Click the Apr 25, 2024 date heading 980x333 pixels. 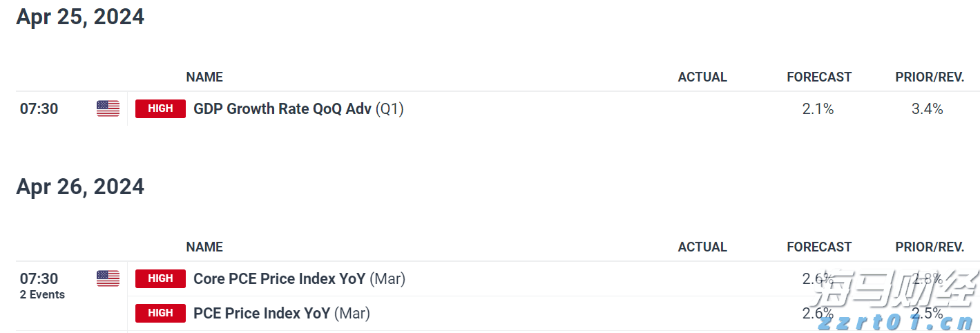click(80, 17)
